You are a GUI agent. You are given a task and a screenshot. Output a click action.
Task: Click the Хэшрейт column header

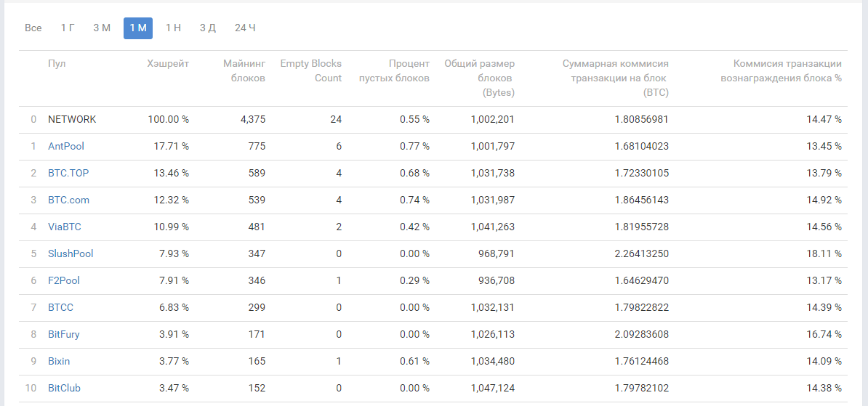pos(168,64)
